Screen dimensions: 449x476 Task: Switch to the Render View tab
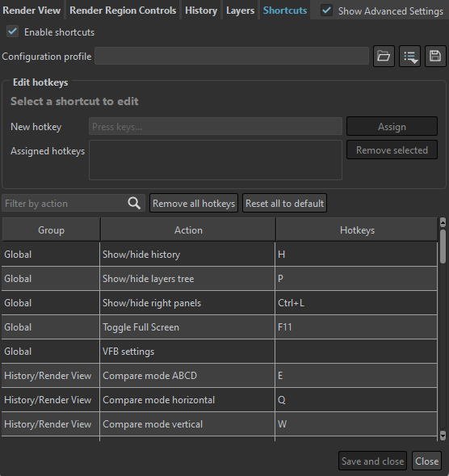(x=31, y=11)
